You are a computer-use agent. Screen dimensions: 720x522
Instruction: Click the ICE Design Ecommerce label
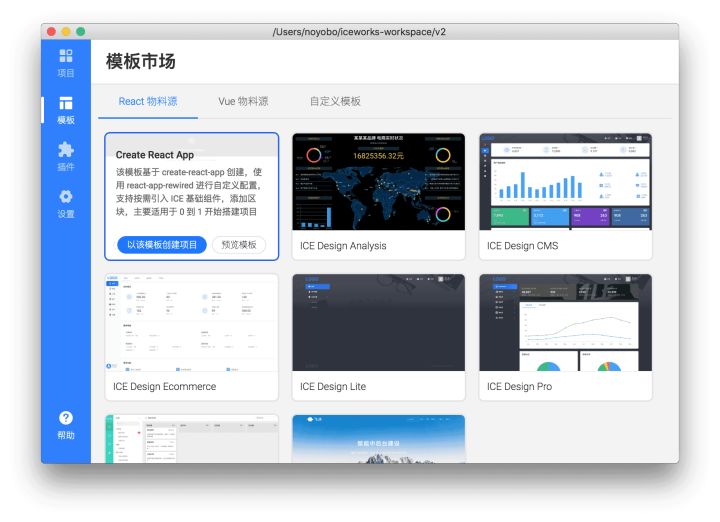164,387
